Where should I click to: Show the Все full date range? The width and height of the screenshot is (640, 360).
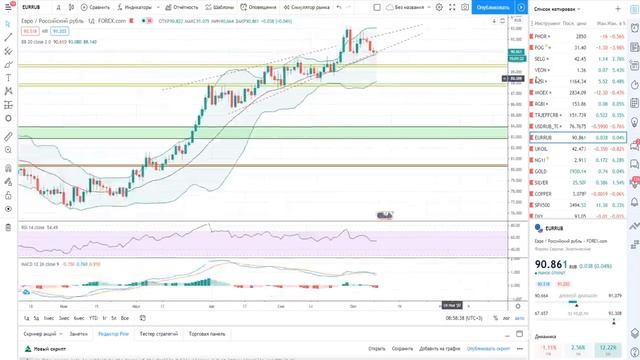[125, 318]
